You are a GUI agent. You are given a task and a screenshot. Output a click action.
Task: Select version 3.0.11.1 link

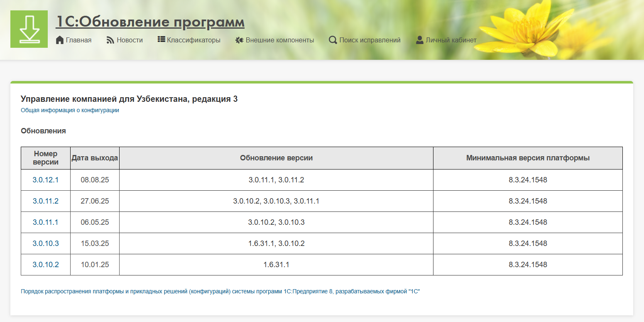click(46, 222)
